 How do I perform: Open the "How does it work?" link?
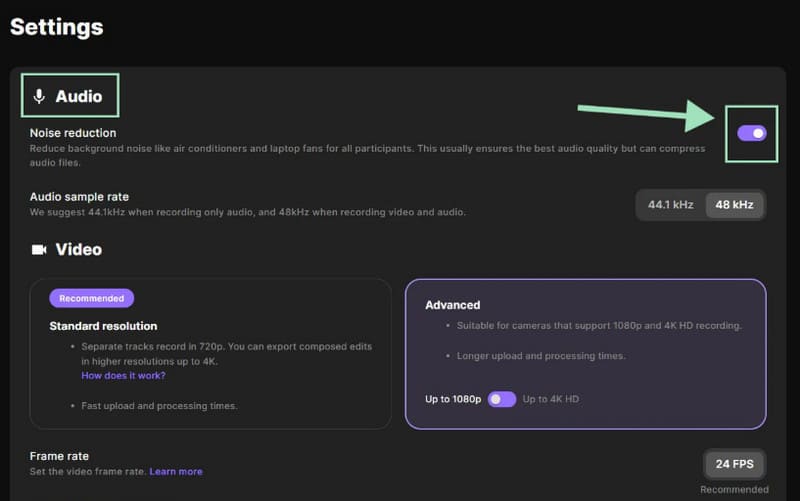coord(123,376)
